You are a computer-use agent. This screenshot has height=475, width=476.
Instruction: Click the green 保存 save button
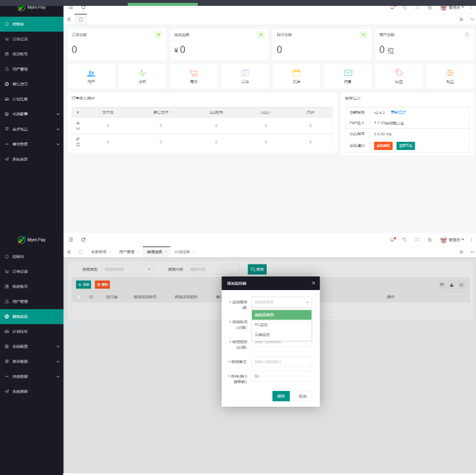pos(281,396)
